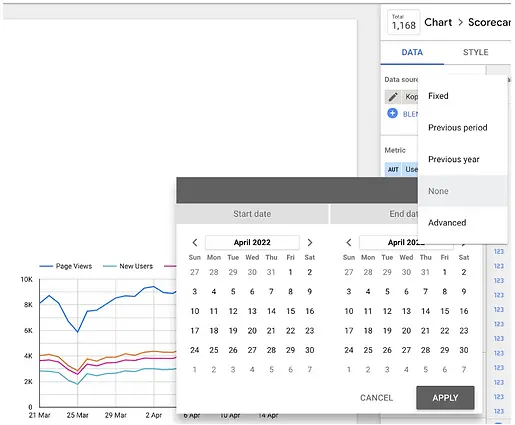Pick April 20 in the Start date calendar
515x425 pixels.
coord(252,331)
